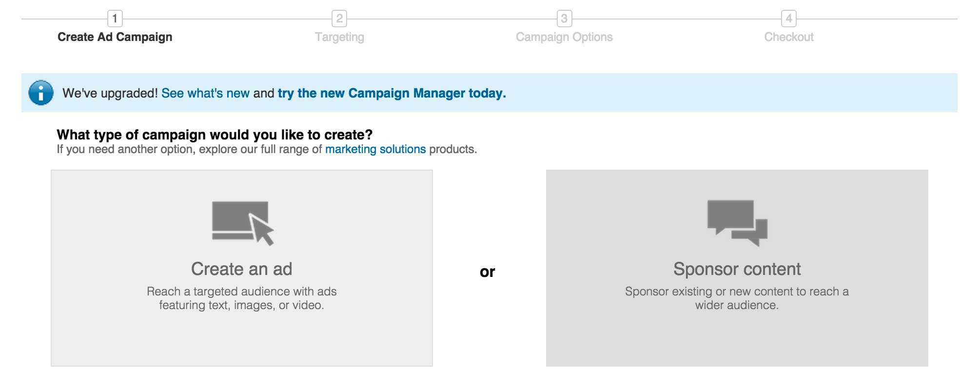Image resolution: width=980 pixels, height=391 pixels.
Task: Click the step 2 Targeting indicator
Action: point(340,18)
